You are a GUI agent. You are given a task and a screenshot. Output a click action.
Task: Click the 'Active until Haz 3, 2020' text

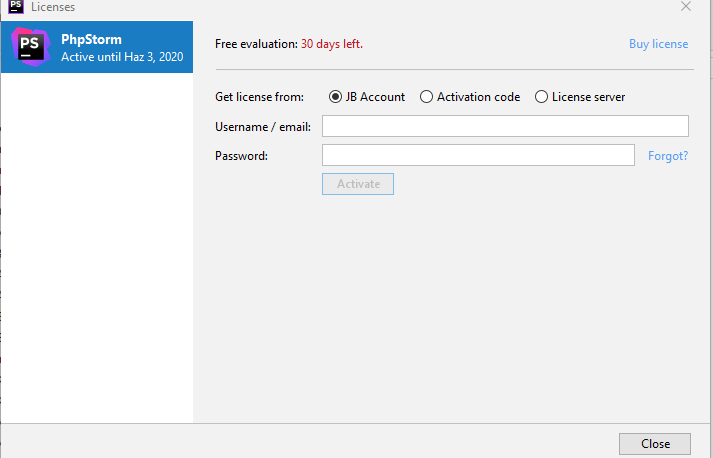(x=122, y=57)
